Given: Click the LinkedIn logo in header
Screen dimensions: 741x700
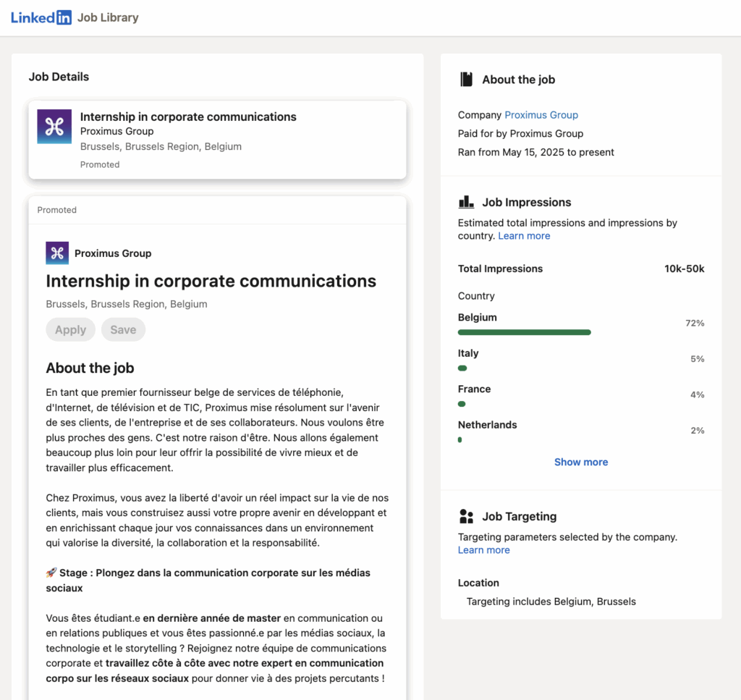Looking at the screenshot, I should pos(41,17).
